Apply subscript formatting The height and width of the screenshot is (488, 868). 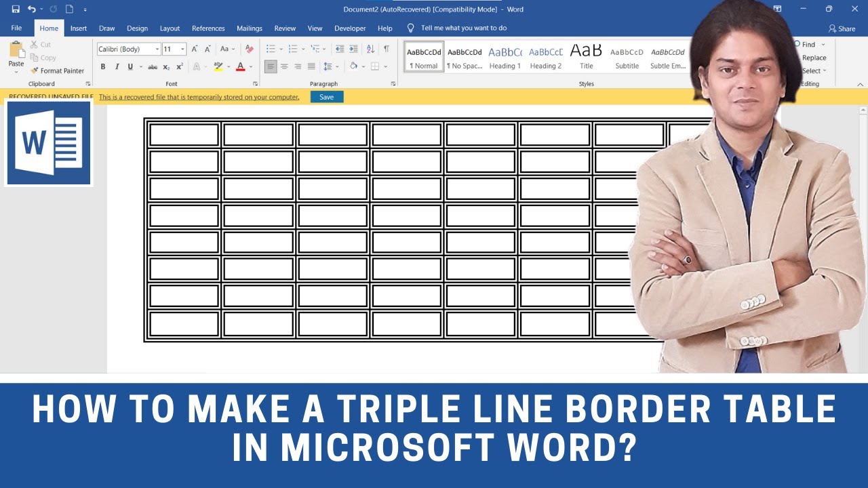[x=167, y=66]
